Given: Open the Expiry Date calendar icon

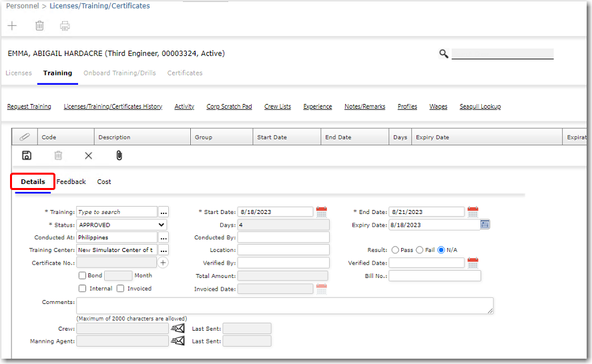Looking at the screenshot, I should pyautogui.click(x=485, y=225).
